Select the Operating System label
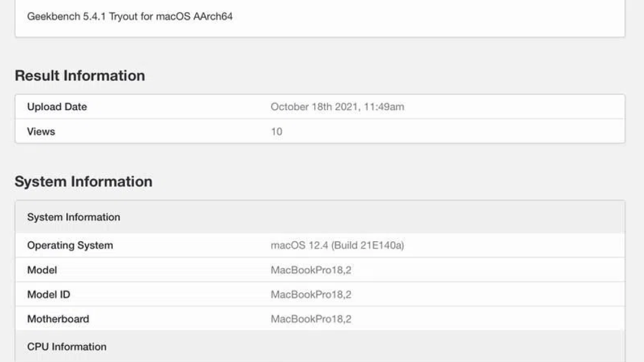Image resolution: width=644 pixels, height=362 pixels. click(x=70, y=245)
